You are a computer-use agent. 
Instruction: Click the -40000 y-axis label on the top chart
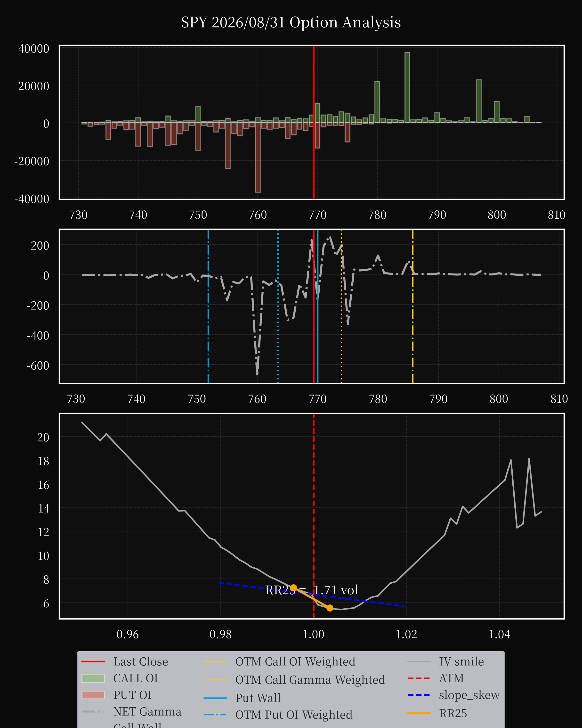(32, 199)
